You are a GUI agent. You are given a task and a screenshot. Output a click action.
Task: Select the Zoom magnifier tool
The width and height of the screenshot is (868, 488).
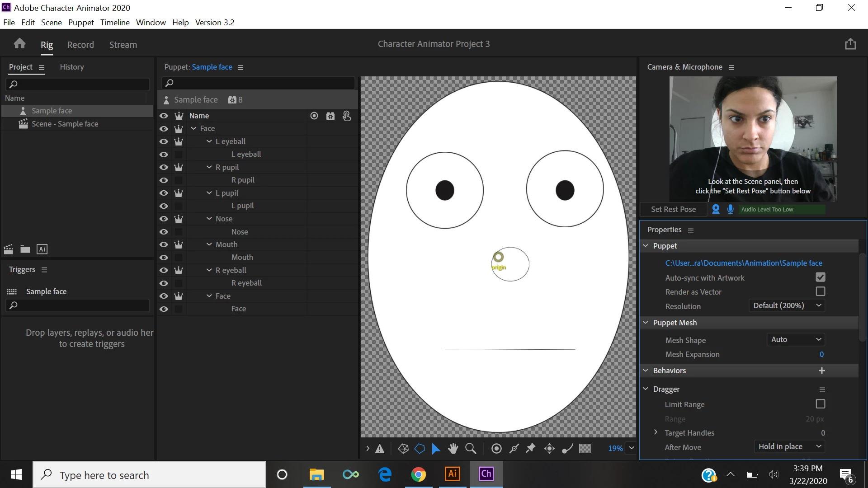coord(471,448)
